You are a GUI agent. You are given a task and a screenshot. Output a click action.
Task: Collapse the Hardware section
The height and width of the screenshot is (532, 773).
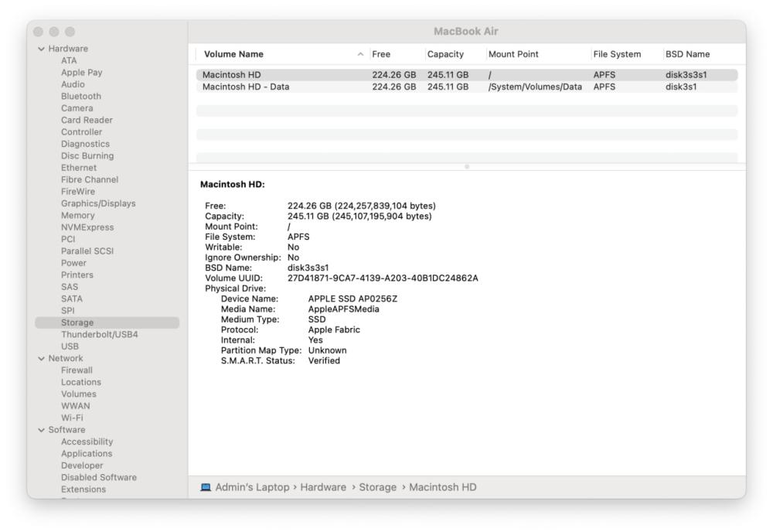pos(41,48)
